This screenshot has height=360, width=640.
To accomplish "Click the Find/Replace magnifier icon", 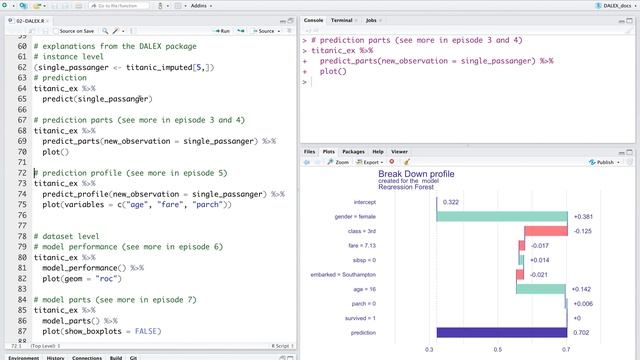I will pos(105,31).
